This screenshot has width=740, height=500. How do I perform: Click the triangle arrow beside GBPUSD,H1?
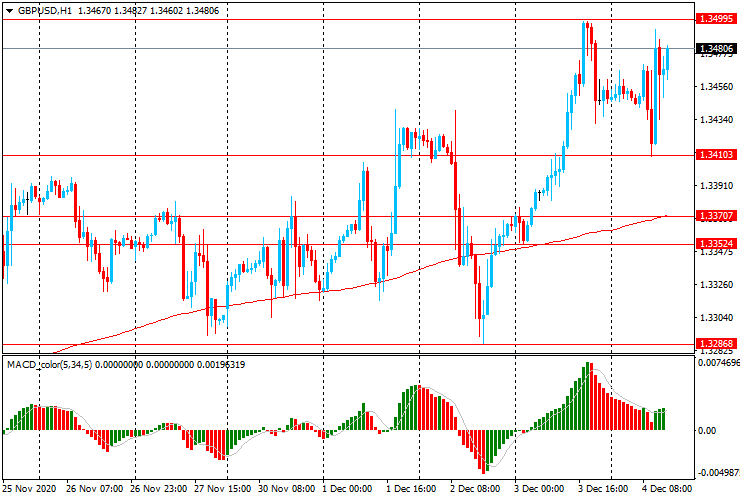(x=9, y=9)
